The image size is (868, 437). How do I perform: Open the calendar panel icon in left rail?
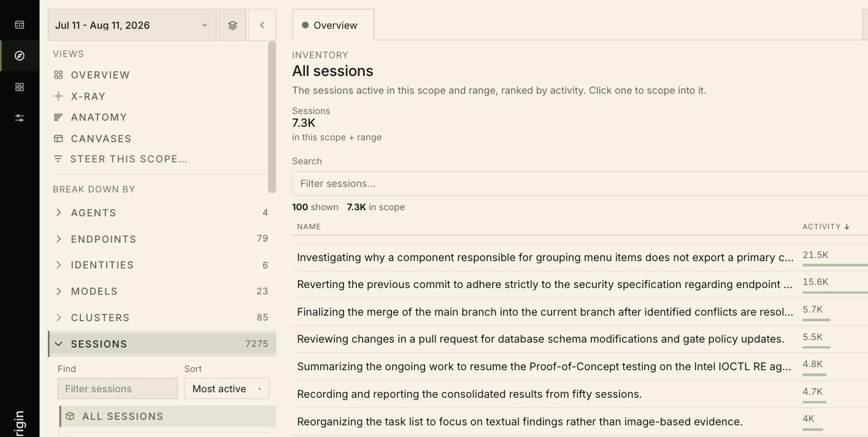click(20, 25)
